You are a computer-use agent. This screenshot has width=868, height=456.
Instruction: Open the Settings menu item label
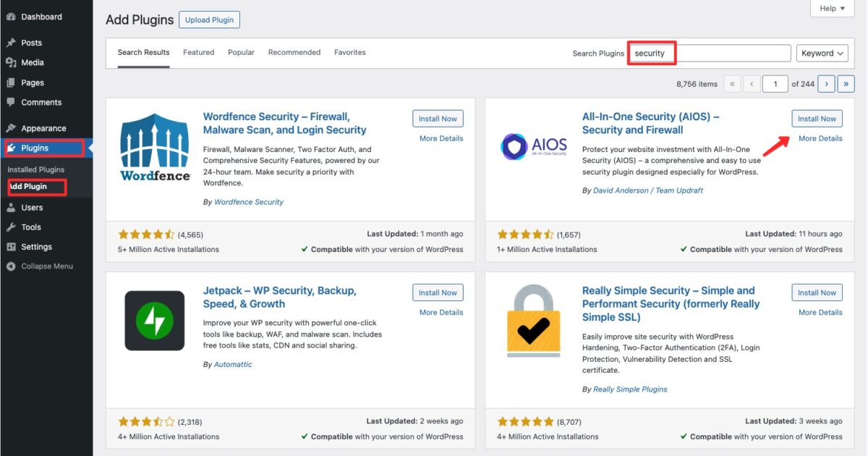(37, 246)
